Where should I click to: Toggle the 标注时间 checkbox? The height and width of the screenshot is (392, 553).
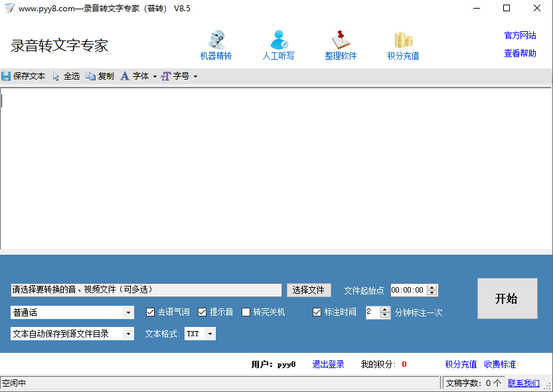point(317,312)
